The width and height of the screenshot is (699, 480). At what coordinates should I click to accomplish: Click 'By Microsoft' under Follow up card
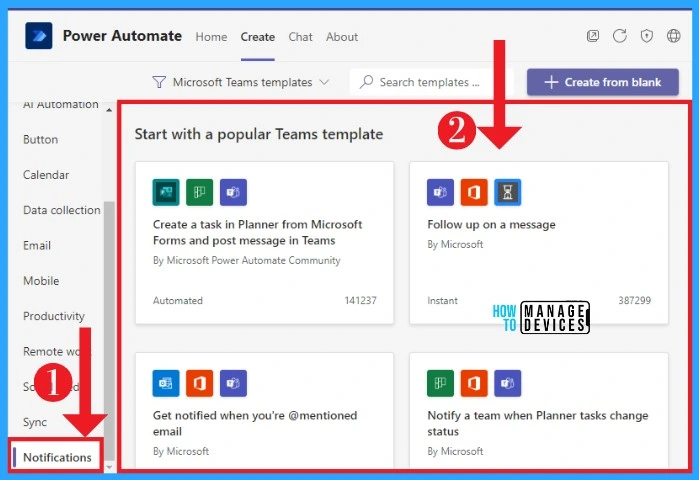click(455, 244)
